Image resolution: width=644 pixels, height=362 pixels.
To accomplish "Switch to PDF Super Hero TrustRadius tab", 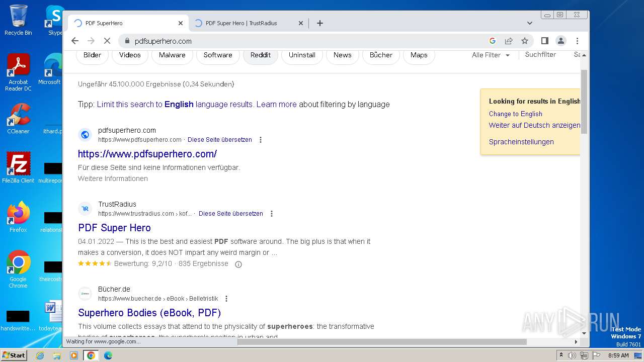I will click(x=249, y=23).
